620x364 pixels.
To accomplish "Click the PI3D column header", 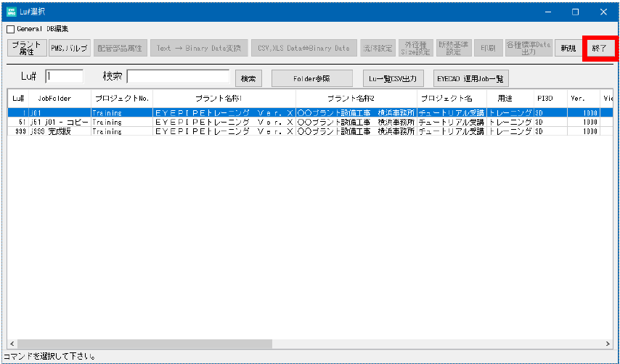I will [x=550, y=99].
